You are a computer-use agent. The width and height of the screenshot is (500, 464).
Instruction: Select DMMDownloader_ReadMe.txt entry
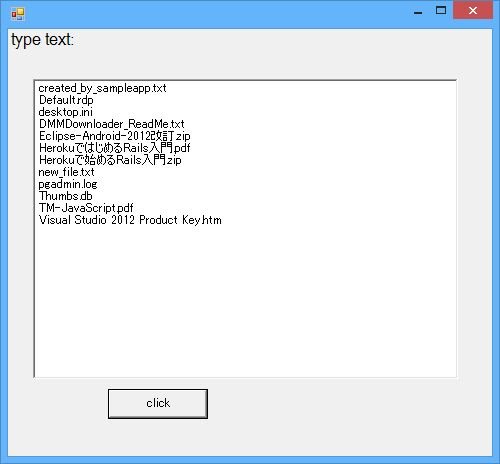click(x=111, y=124)
